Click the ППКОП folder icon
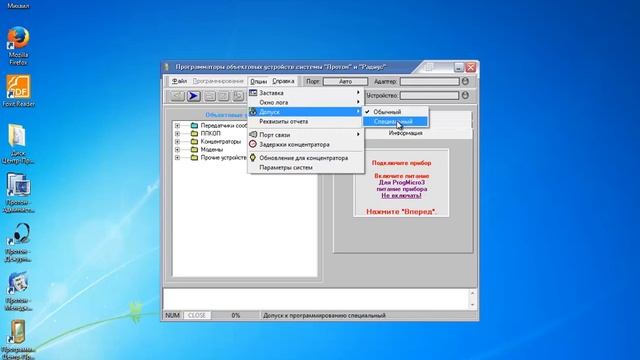Viewport: 640px width, 360px height. (194, 133)
